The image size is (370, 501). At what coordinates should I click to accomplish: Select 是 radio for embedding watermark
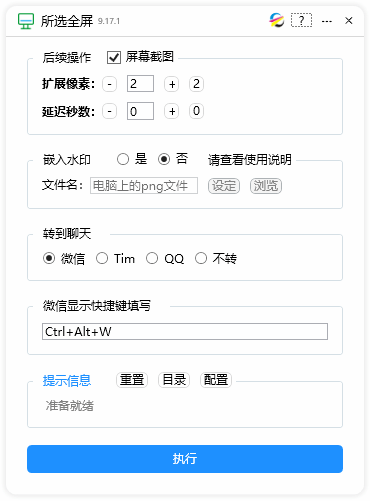123,159
